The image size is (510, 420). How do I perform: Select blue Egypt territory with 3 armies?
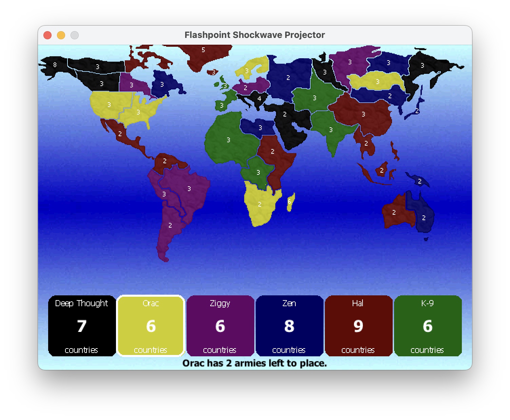click(260, 128)
